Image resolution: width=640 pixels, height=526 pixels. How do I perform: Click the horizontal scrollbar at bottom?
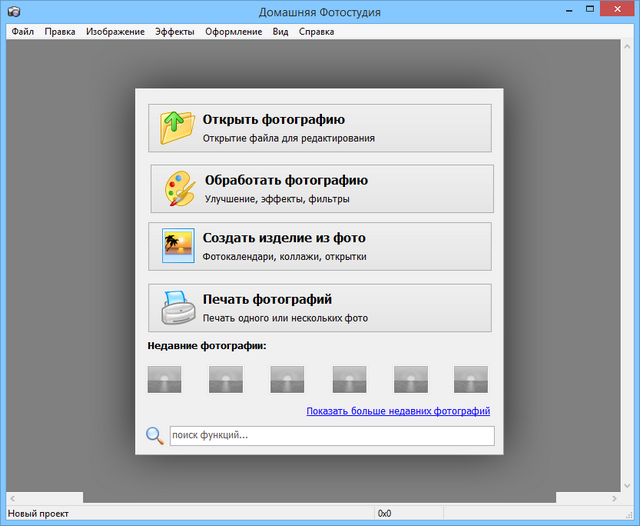click(320, 497)
